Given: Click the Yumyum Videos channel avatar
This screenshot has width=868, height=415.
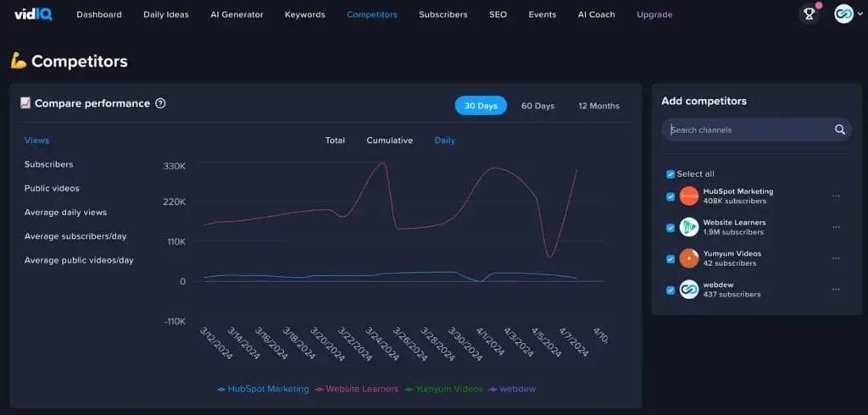Looking at the screenshot, I should coord(688,258).
